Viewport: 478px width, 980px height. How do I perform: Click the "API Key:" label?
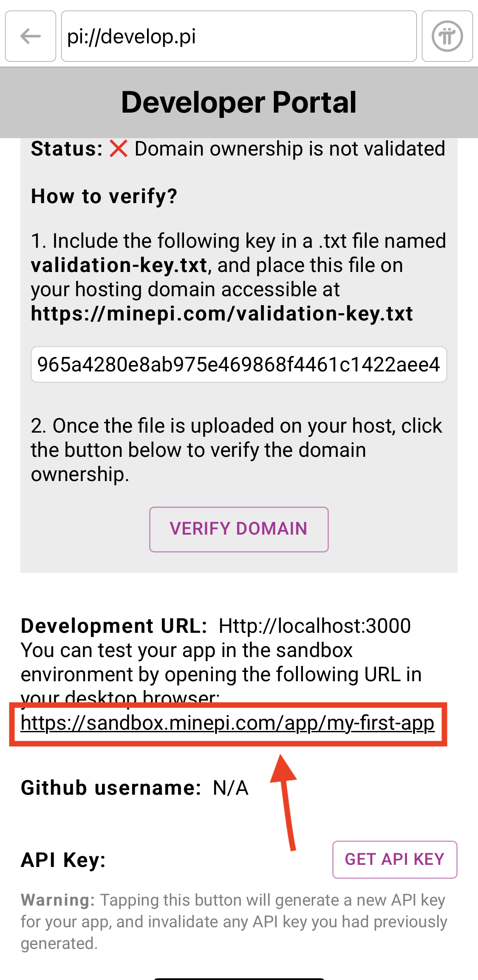63,860
